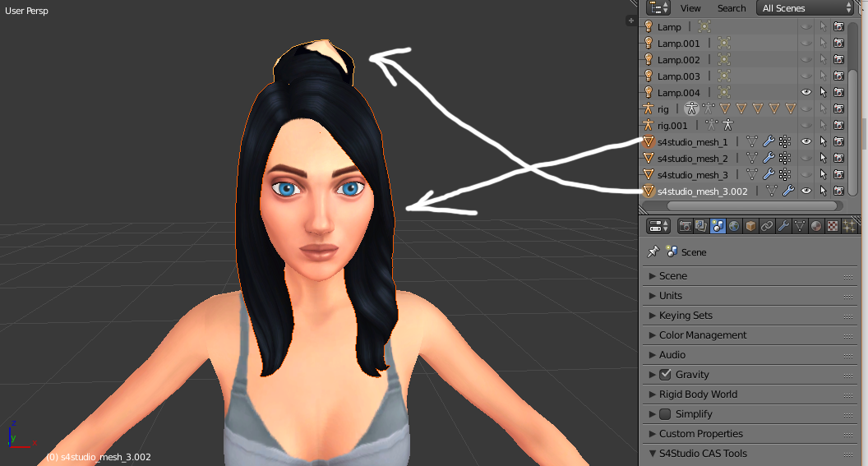Hide s4studio_mesh_3.002 via the eye icon
Image resolution: width=868 pixels, height=466 pixels.
point(806,191)
